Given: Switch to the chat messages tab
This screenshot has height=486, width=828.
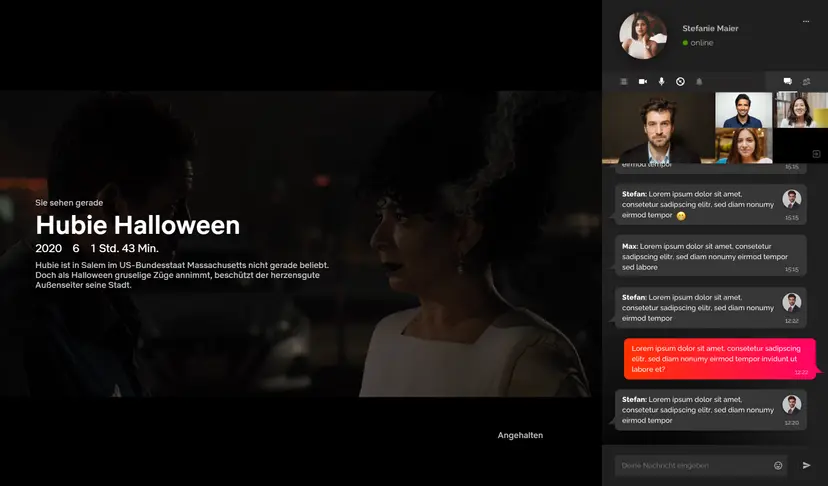Looking at the screenshot, I should tap(787, 81).
